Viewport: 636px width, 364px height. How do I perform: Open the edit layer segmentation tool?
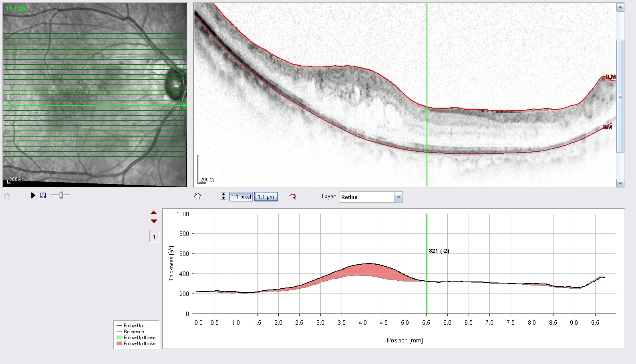point(293,196)
